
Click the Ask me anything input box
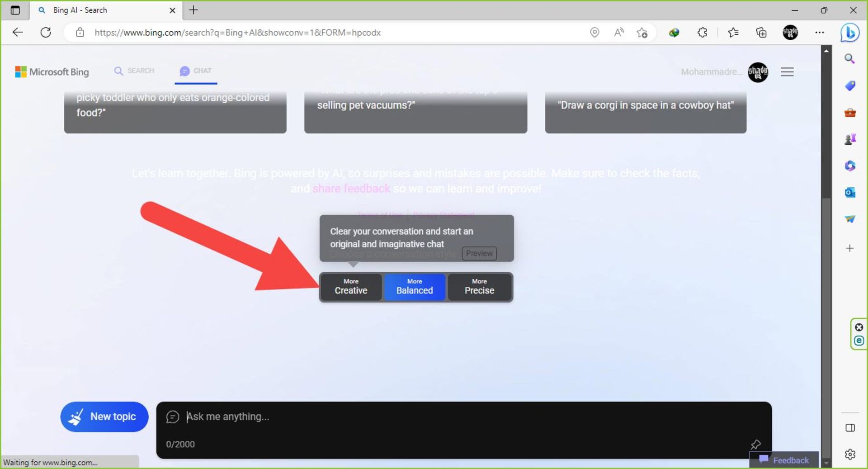452,417
